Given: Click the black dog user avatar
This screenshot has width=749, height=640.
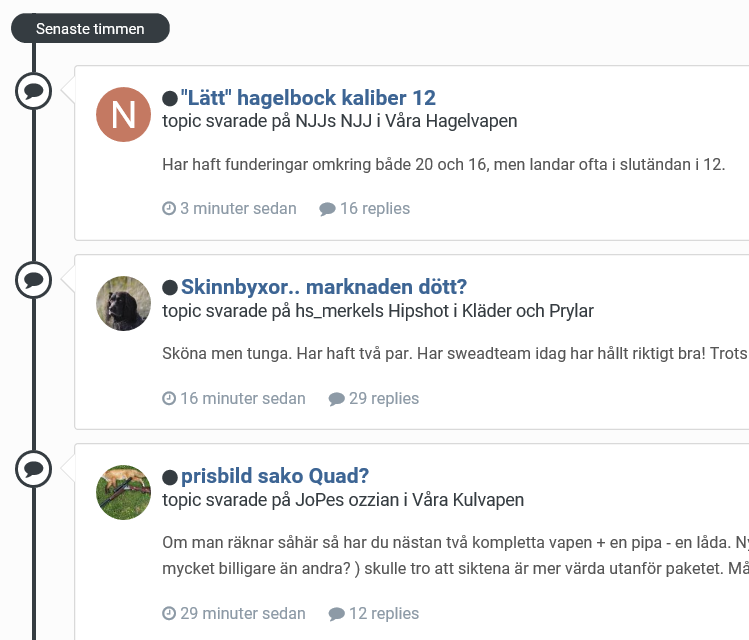Looking at the screenshot, I should 123,303.
